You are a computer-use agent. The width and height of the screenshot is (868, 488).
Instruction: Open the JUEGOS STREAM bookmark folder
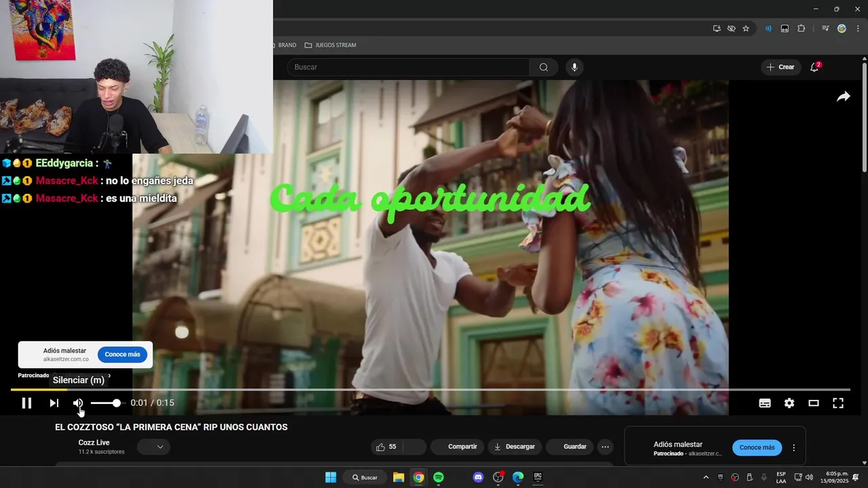(x=330, y=45)
